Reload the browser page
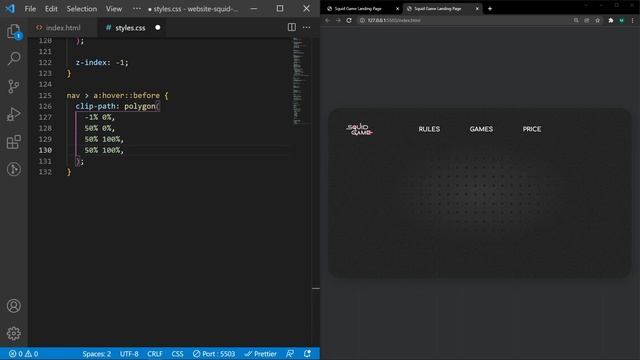The image size is (640, 360). (x=349, y=20)
